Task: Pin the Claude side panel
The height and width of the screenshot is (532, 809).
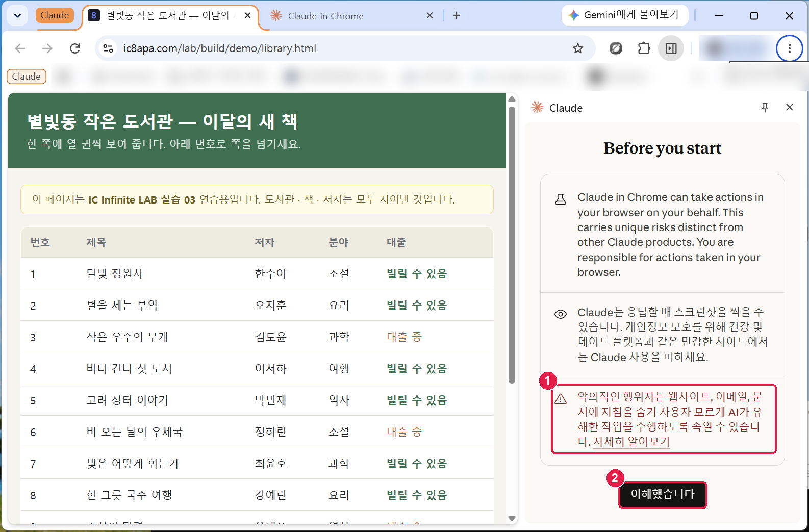Action: pos(765,107)
